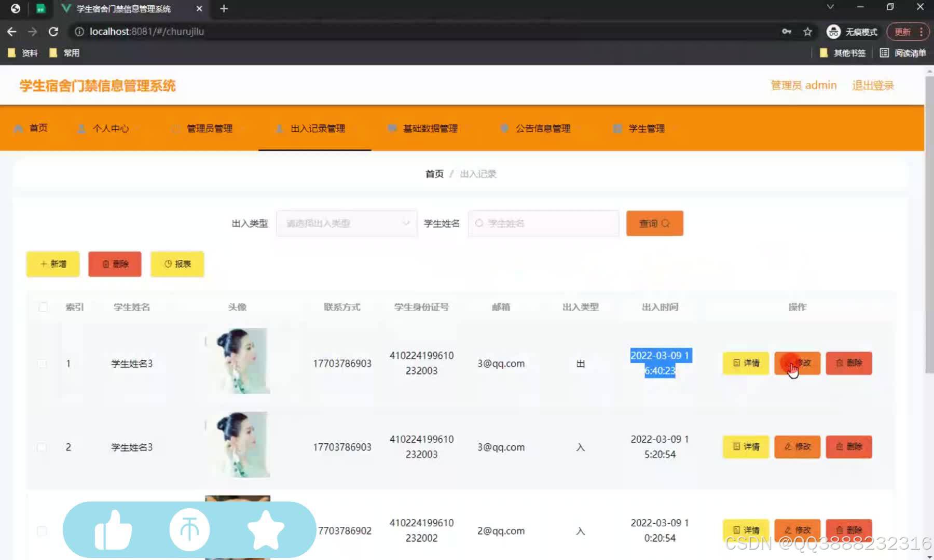The image size is (934, 560).
Task: Click the detail icon on first row 详情 button
Action: (735, 363)
